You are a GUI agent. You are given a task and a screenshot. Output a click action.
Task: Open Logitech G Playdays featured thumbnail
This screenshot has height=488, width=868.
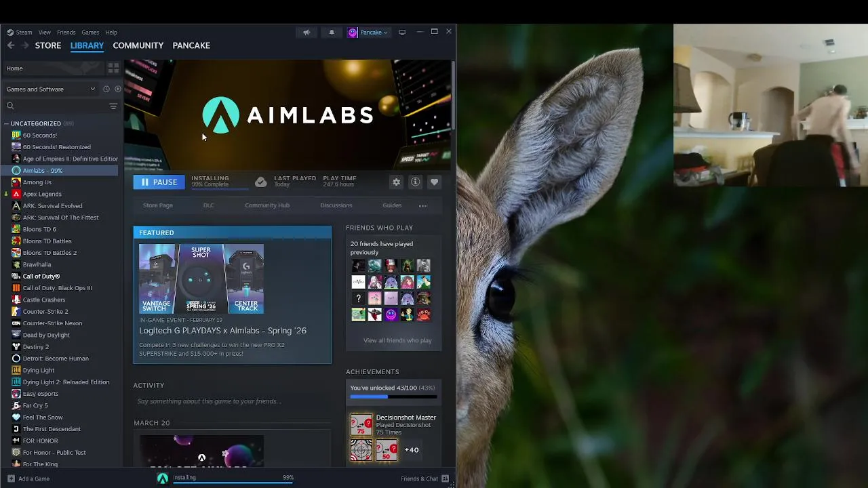pos(201,279)
